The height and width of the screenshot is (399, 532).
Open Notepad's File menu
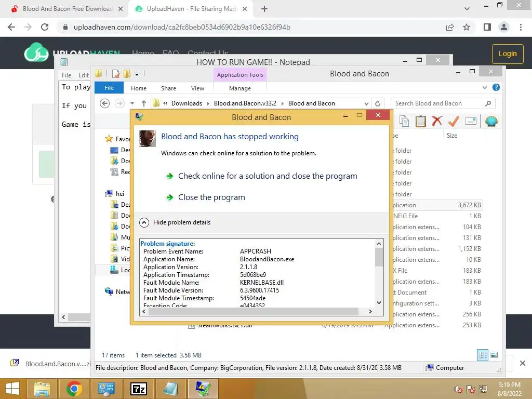pyautogui.click(x=66, y=75)
